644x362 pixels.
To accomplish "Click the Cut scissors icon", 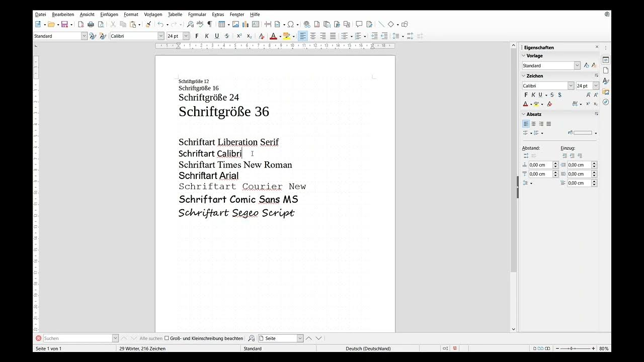I will click(x=113, y=24).
